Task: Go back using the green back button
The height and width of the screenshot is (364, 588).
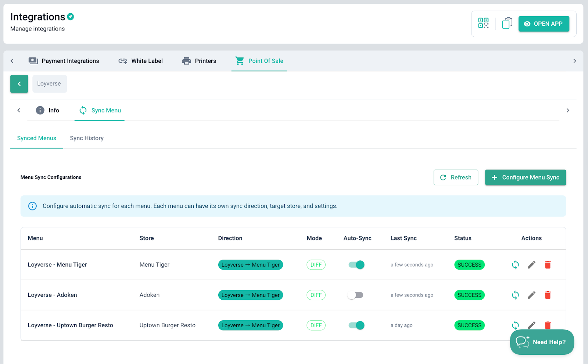Action: click(19, 84)
